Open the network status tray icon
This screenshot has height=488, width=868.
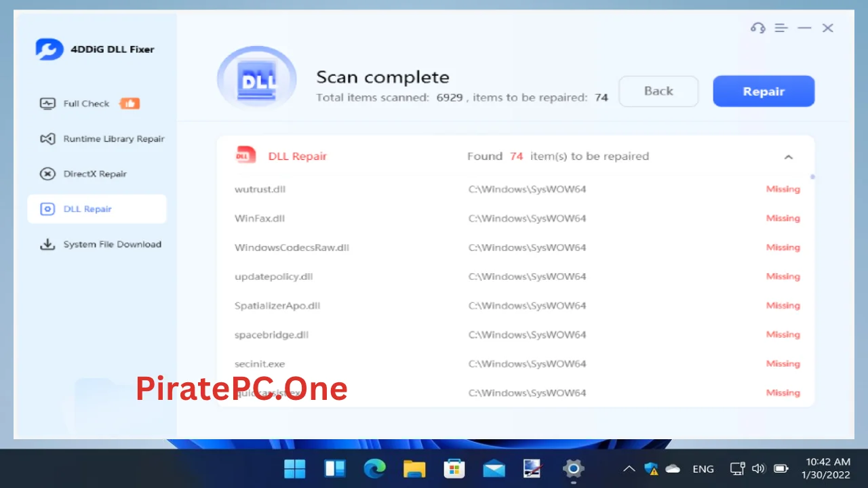tap(737, 468)
